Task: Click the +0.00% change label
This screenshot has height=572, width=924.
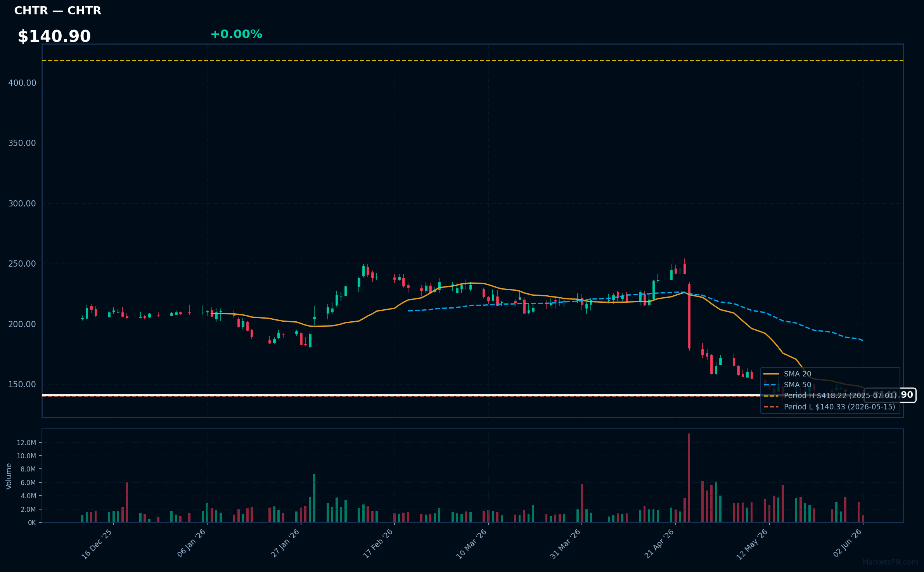Action: pos(236,34)
